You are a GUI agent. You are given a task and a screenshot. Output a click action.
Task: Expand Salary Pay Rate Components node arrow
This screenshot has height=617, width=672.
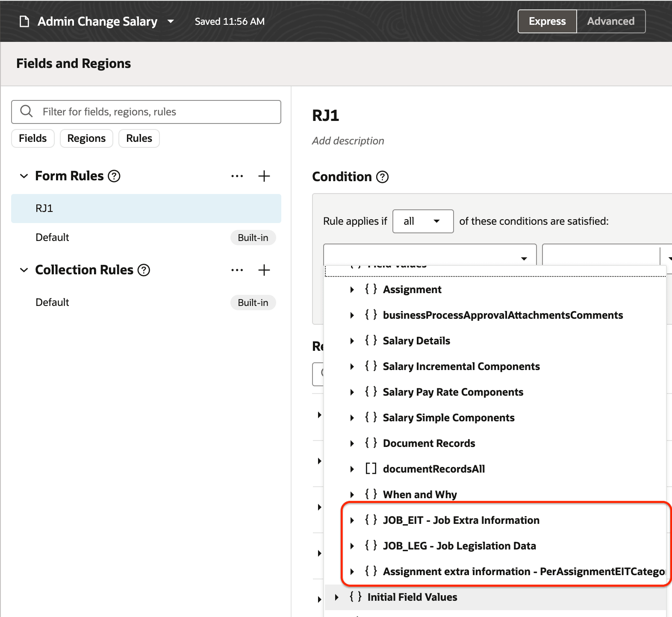point(352,392)
